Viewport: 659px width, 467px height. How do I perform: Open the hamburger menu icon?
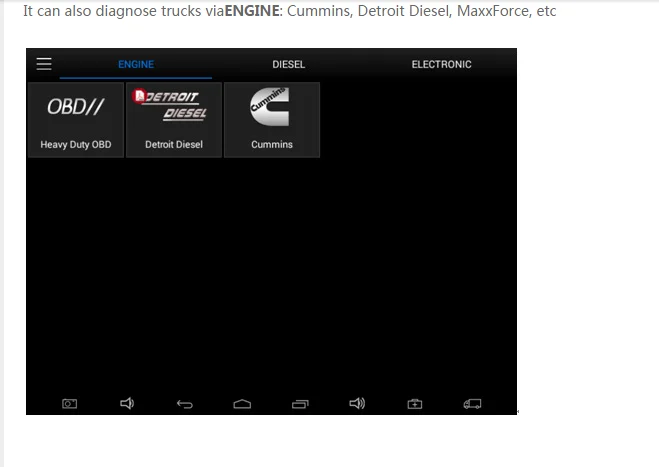[x=44, y=64]
